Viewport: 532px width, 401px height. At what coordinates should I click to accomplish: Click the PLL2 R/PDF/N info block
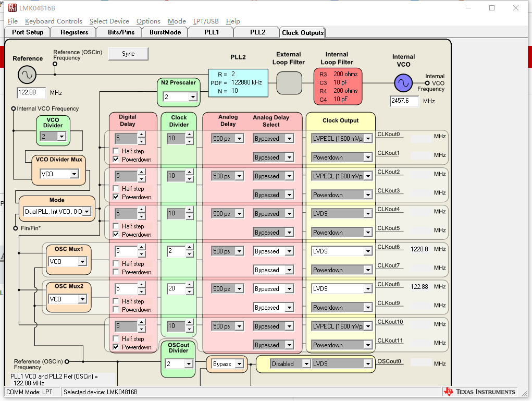tap(238, 82)
